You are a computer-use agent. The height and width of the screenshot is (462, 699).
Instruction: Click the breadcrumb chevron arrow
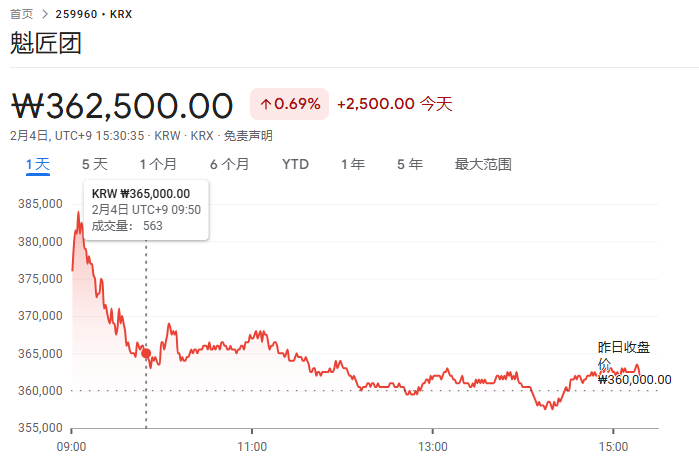[x=45, y=14]
